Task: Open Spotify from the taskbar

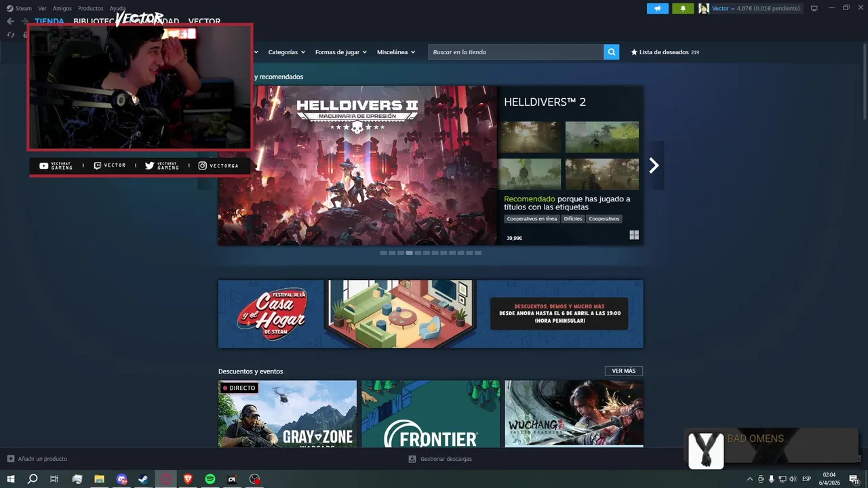Action: point(210,479)
